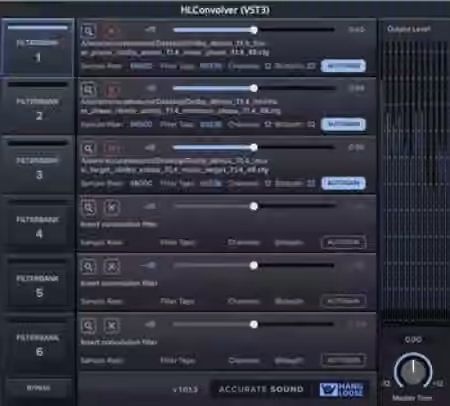Image resolution: width=450 pixels, height=406 pixels.
Task: Click the Hang Loose logo
Action: 341,389
